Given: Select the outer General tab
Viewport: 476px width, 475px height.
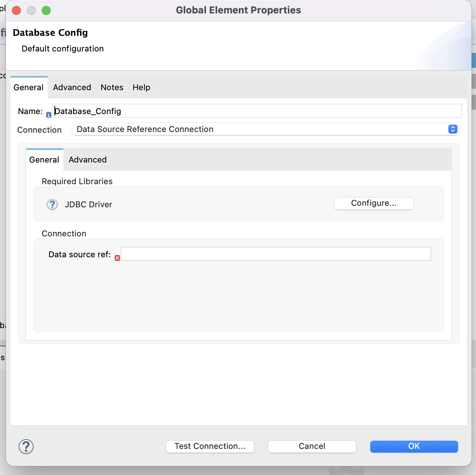Looking at the screenshot, I should coord(29,87).
